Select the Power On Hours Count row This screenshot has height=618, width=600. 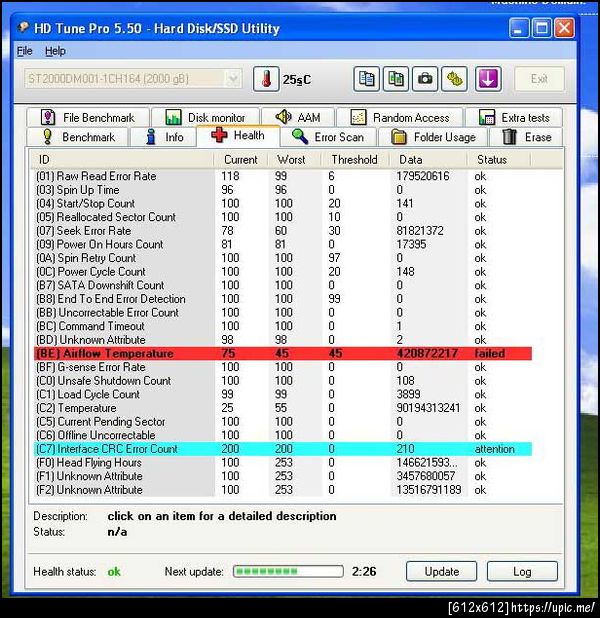pyautogui.click(x=283, y=244)
